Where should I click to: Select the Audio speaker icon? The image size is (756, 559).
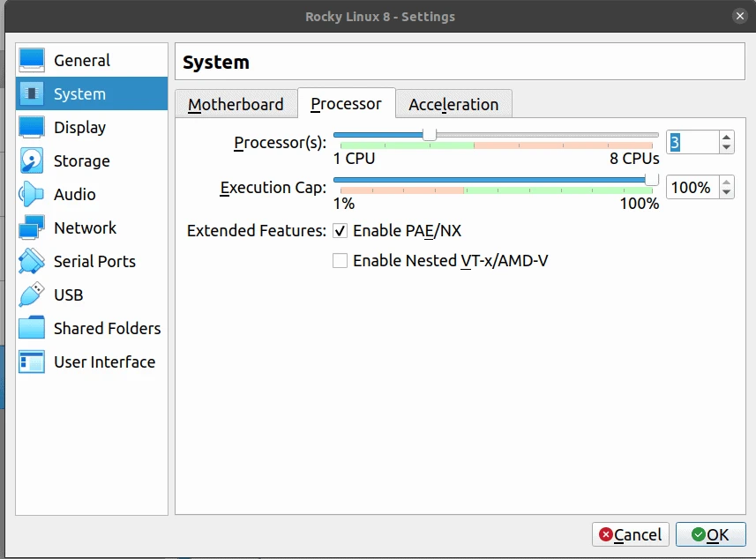pos(32,194)
